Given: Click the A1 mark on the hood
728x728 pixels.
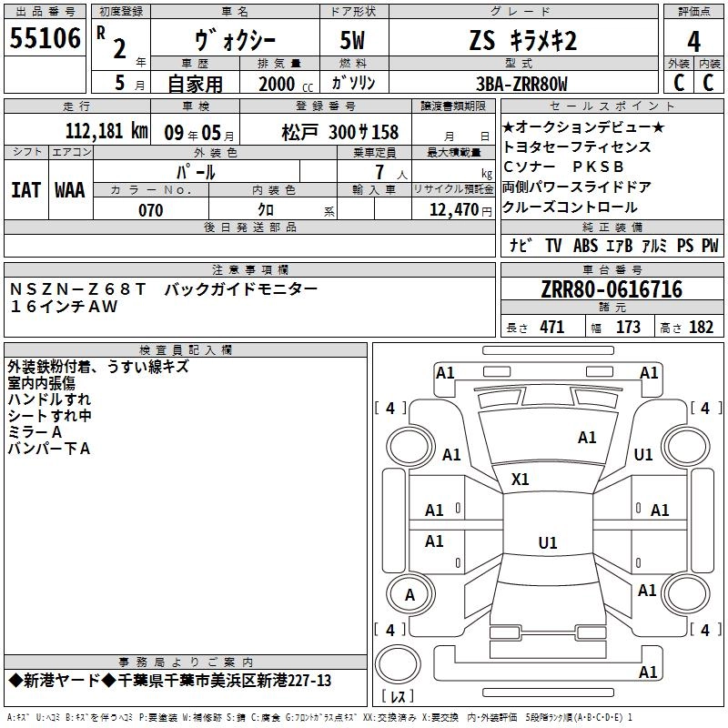Looking at the screenshot, I should [x=587, y=437].
